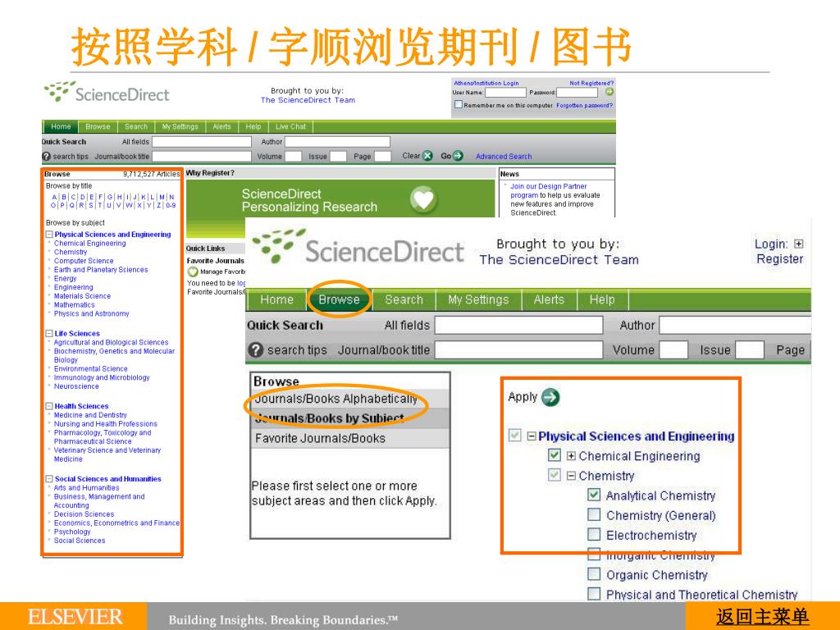Image resolution: width=840 pixels, height=630 pixels.
Task: Click The ScienceDirect Team link in small header
Action: (308, 100)
